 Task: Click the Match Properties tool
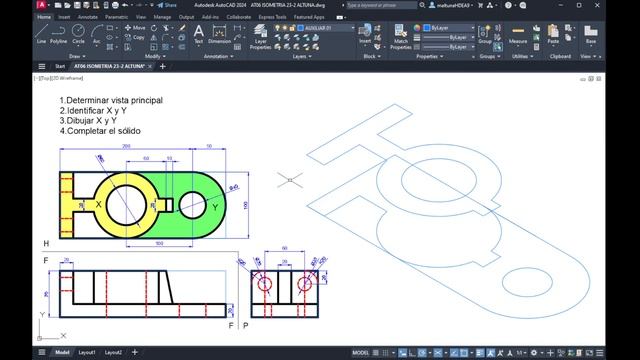400,36
